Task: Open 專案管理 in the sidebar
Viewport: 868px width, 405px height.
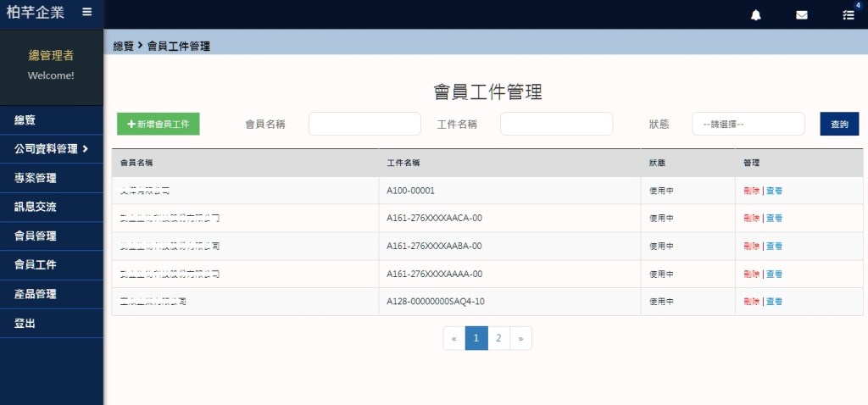Action: 36,178
